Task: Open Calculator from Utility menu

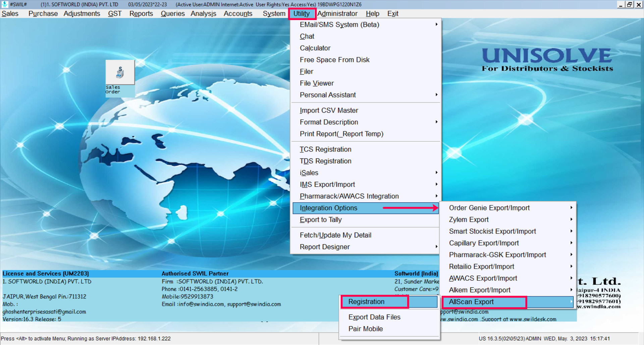Action: pos(366,48)
